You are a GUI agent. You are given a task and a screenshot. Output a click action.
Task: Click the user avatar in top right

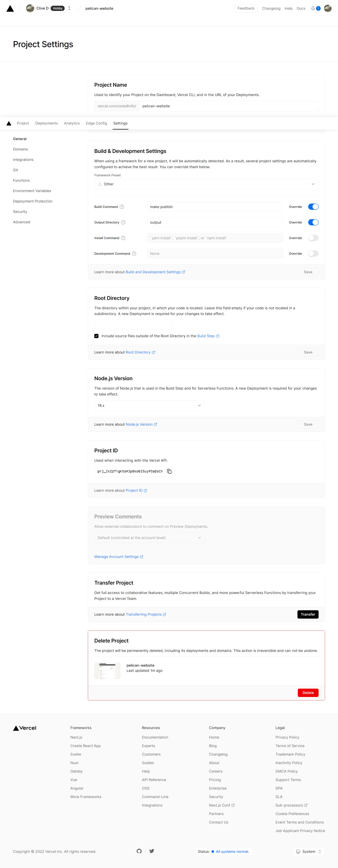point(328,8)
